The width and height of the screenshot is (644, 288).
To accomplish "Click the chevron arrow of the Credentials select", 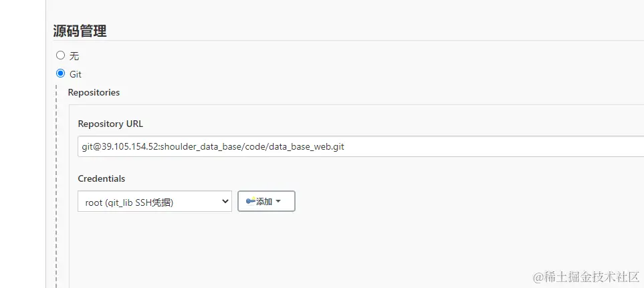I will 225,201.
